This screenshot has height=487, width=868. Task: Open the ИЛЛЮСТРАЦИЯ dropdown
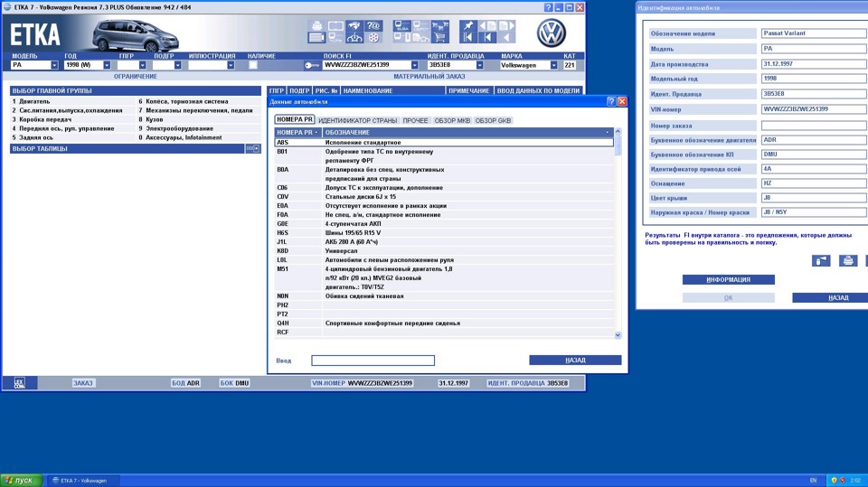(x=231, y=65)
